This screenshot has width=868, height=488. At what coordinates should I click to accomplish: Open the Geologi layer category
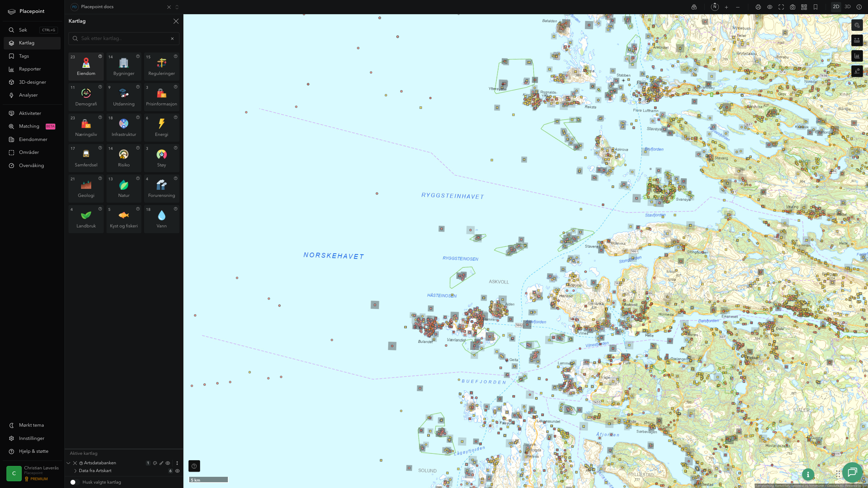(x=86, y=188)
